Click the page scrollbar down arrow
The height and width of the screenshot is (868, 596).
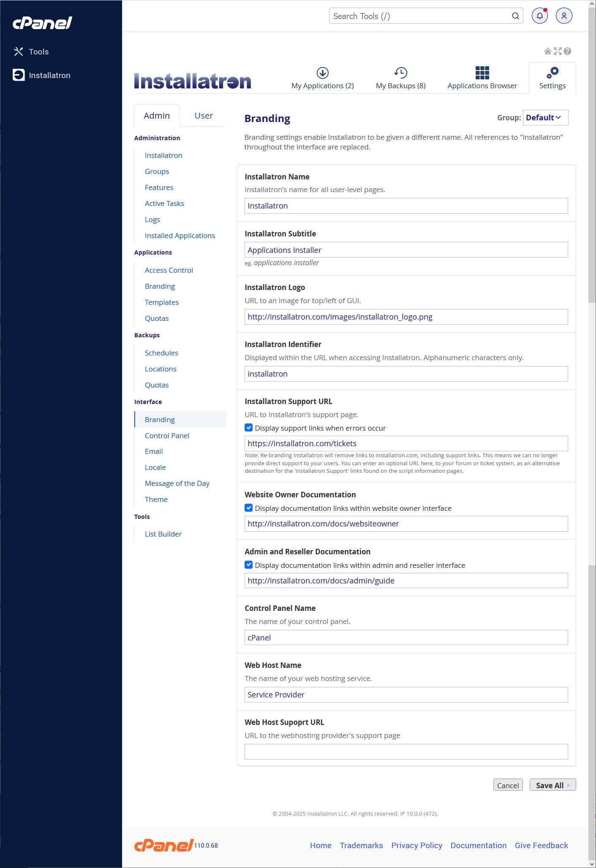[x=592, y=864]
